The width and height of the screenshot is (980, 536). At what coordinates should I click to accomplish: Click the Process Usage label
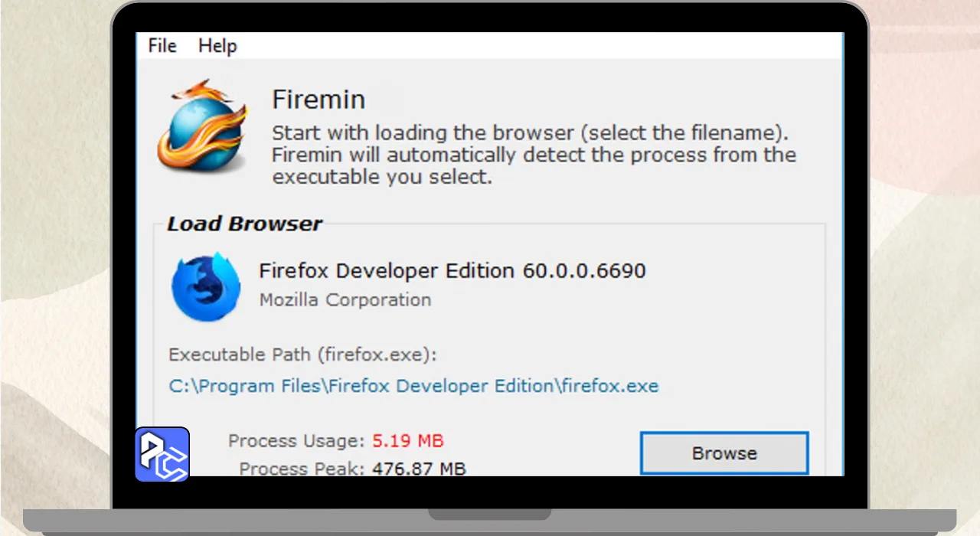click(296, 441)
